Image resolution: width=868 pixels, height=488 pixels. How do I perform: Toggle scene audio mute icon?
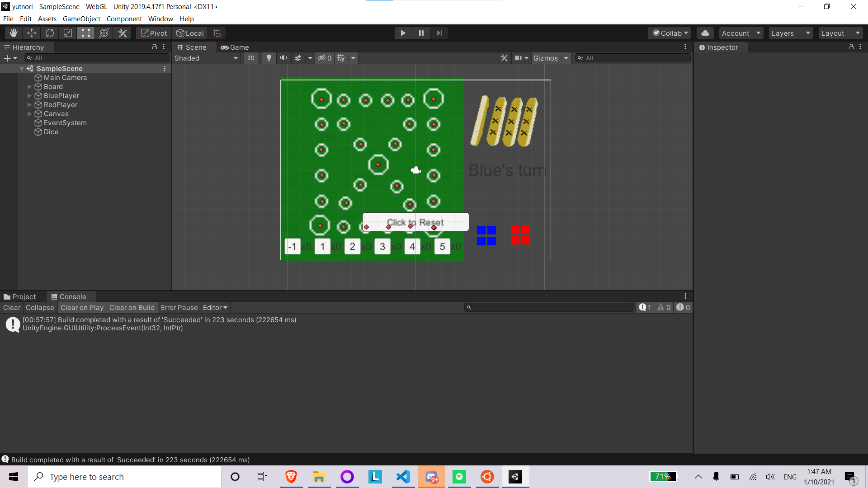click(x=283, y=58)
